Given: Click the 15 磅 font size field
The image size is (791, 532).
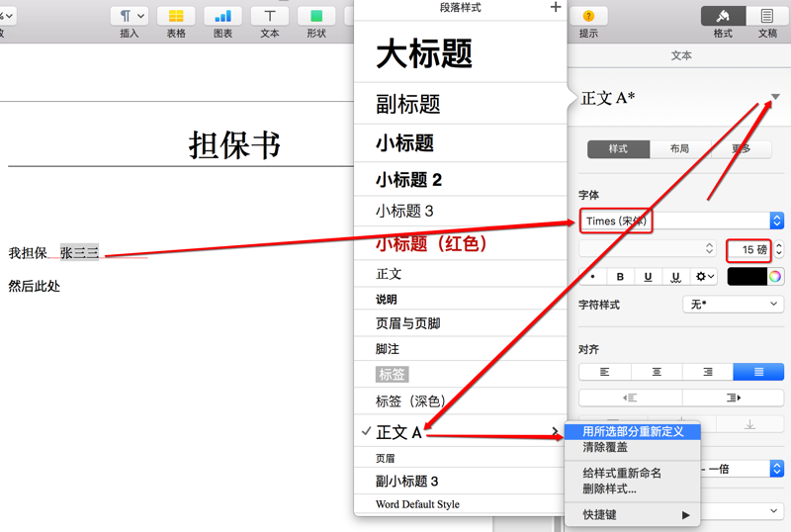Looking at the screenshot, I should pyautogui.click(x=748, y=249).
